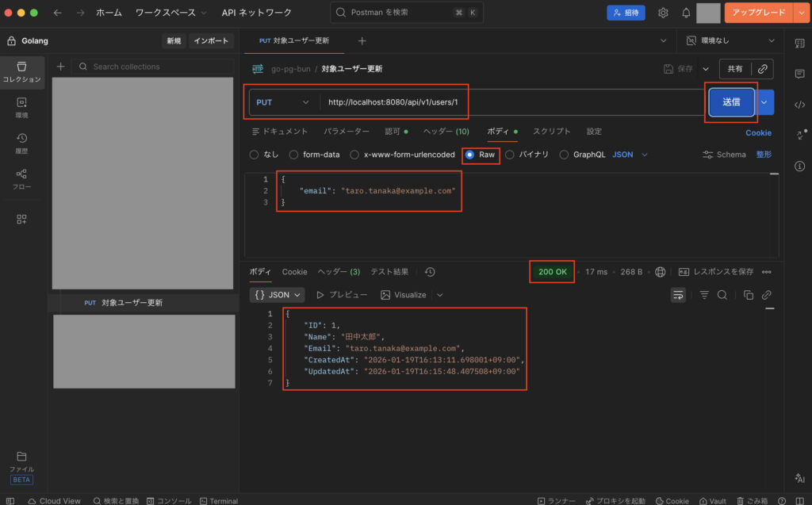Open the settings gear icon
812x505 pixels.
(x=663, y=13)
